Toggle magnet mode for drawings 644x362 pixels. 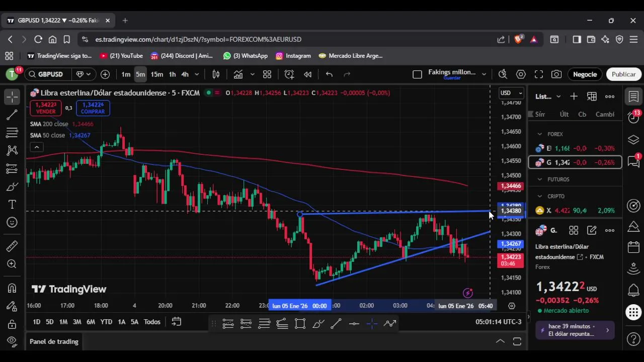12,288
